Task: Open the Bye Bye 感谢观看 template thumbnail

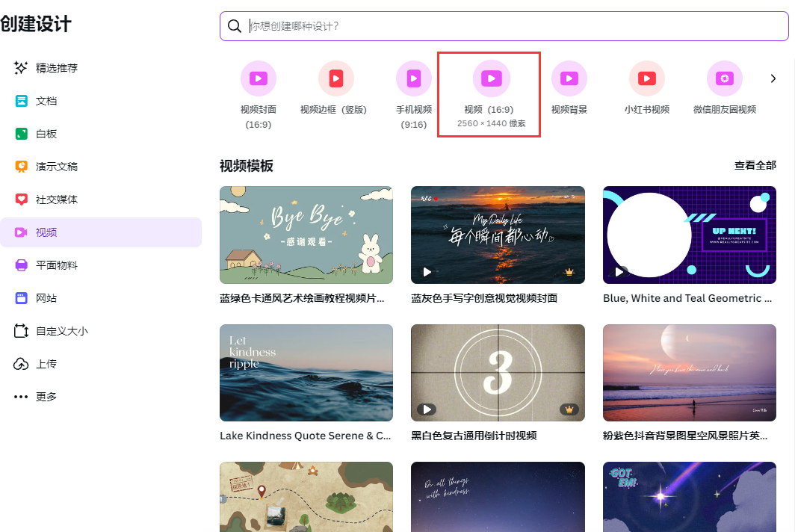Action: point(306,235)
